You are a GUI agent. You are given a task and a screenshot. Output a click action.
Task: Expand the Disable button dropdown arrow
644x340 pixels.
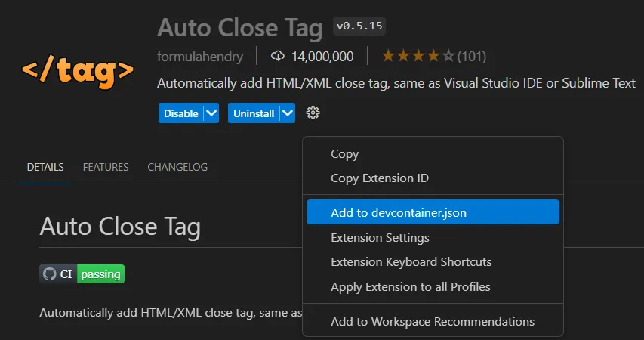click(x=211, y=113)
